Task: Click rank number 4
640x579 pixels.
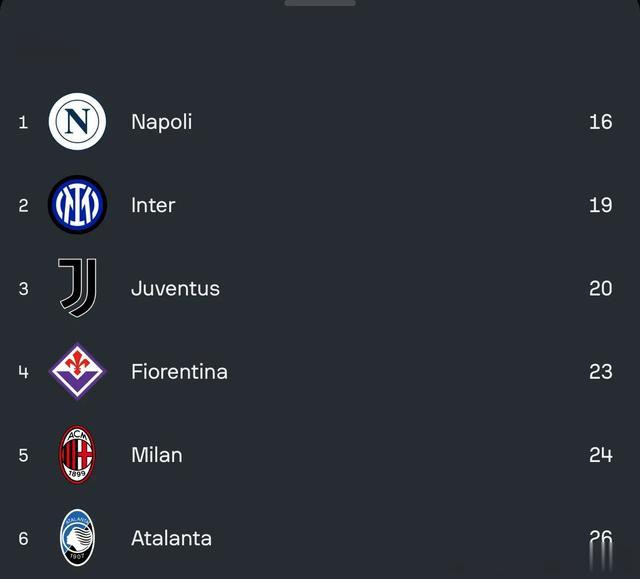Action: (x=23, y=372)
